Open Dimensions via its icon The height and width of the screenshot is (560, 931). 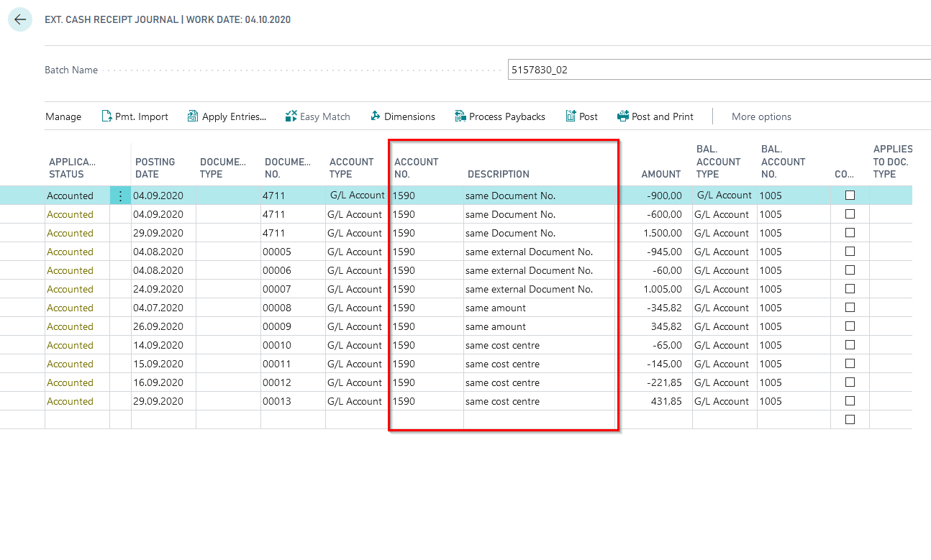(x=376, y=116)
